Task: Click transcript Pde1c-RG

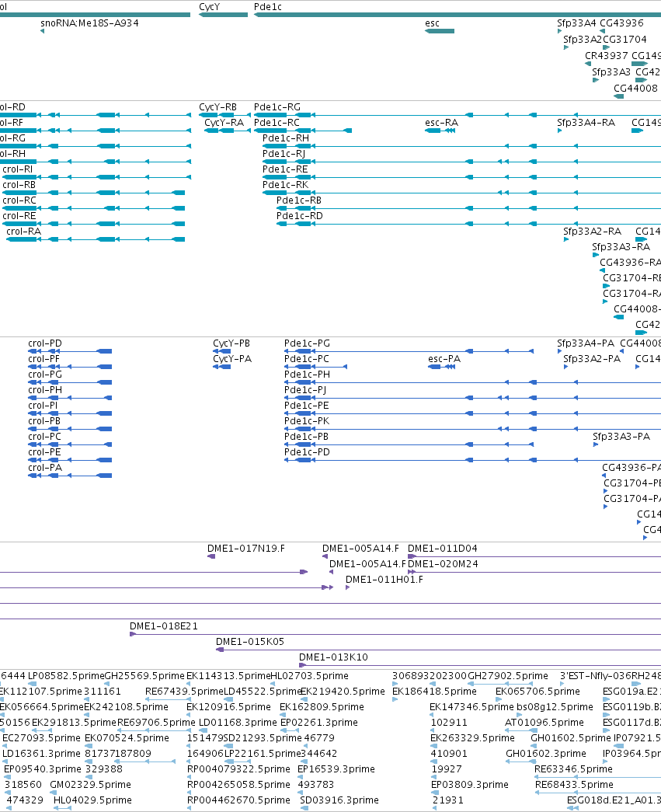Action: pyautogui.click(x=277, y=107)
